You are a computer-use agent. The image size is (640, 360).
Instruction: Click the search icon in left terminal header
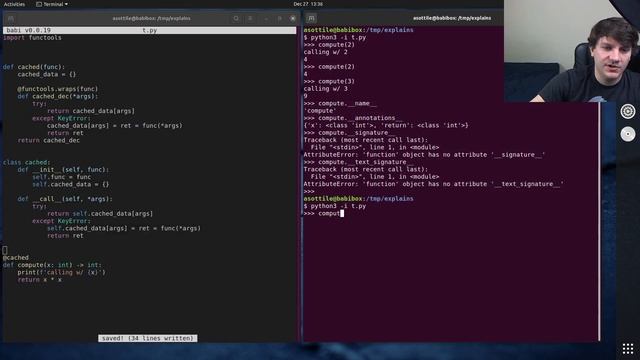click(x=236, y=18)
